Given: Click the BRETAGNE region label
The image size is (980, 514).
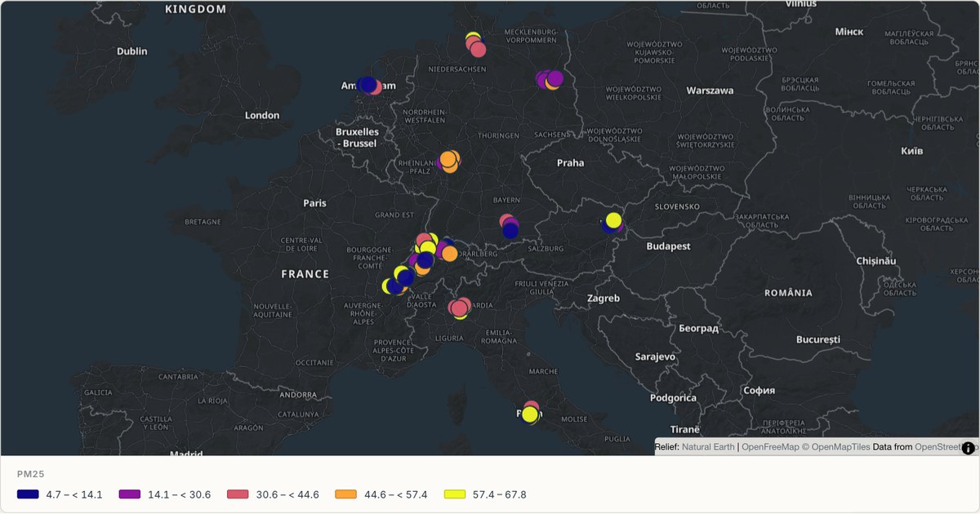Looking at the screenshot, I should click(x=203, y=221).
